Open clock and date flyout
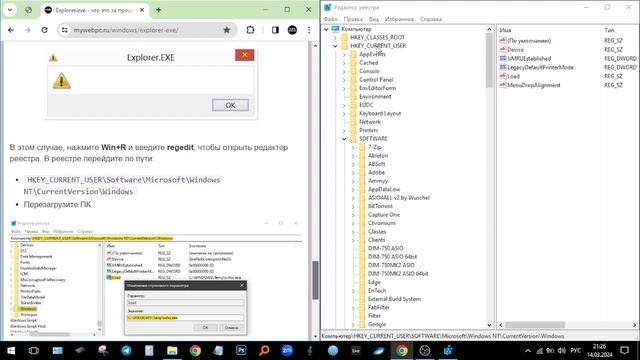640x360 pixels. [600, 351]
